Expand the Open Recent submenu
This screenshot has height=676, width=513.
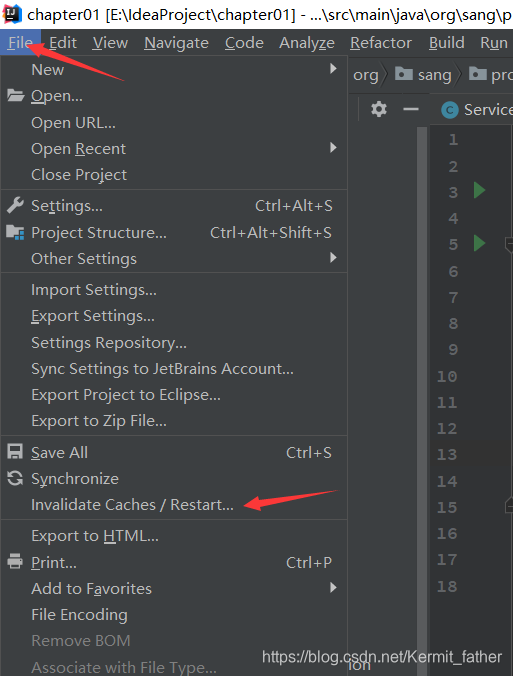(x=333, y=148)
